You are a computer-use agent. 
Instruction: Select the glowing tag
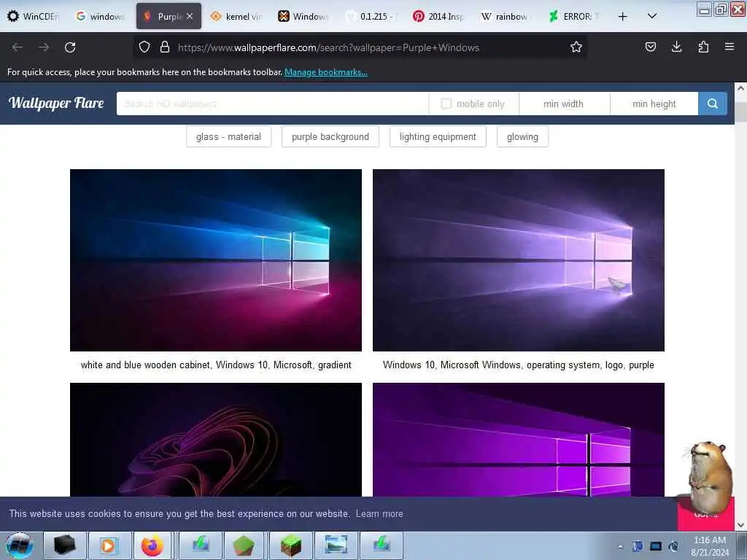coord(522,136)
